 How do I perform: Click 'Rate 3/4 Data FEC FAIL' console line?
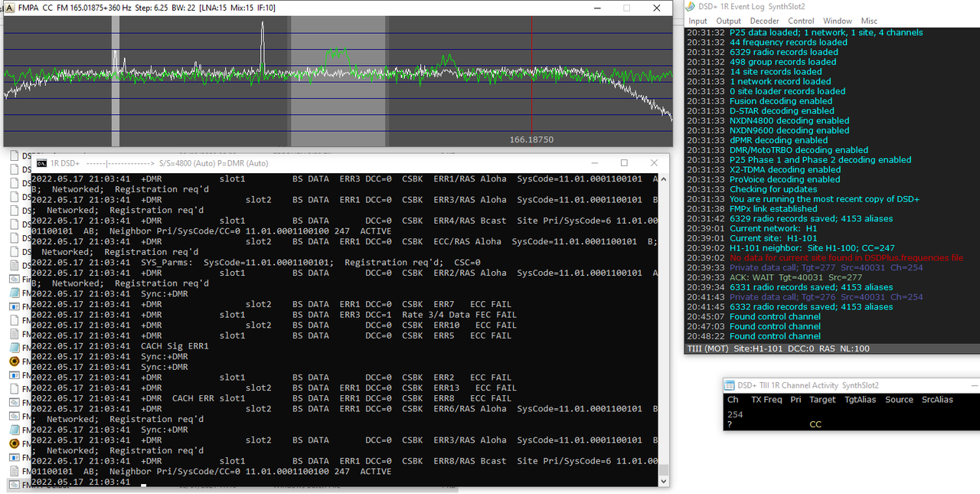tap(459, 315)
